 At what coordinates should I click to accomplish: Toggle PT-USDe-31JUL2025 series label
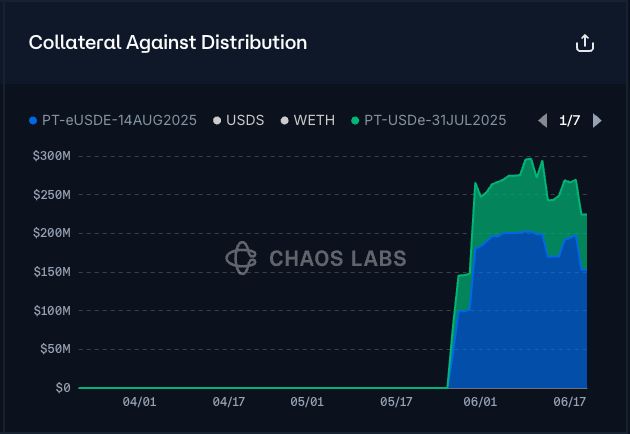(x=435, y=121)
